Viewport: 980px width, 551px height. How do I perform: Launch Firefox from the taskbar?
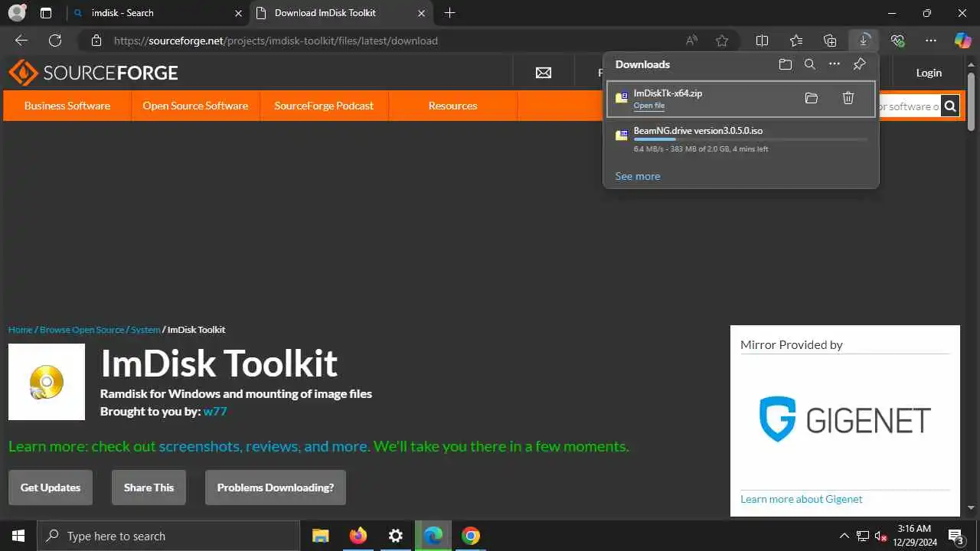coord(358,536)
